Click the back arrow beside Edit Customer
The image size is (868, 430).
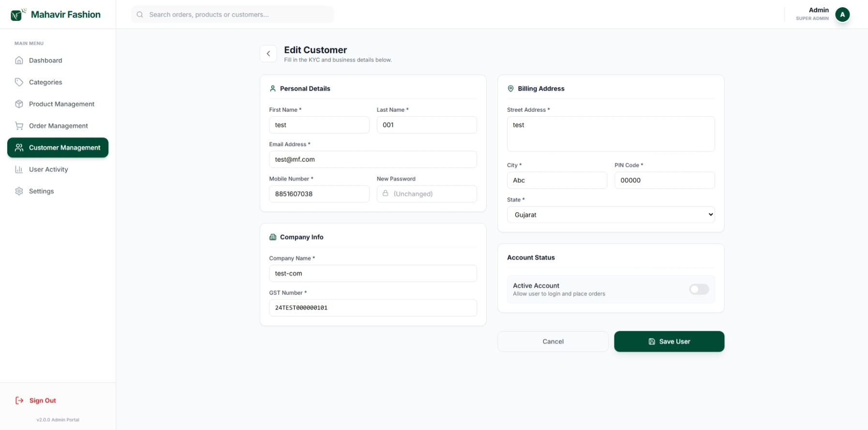click(x=268, y=54)
